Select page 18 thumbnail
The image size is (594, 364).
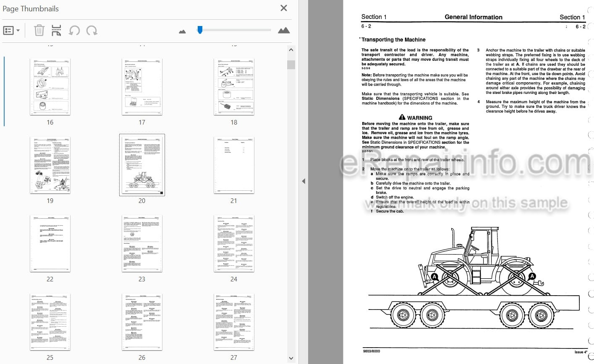[x=234, y=87]
